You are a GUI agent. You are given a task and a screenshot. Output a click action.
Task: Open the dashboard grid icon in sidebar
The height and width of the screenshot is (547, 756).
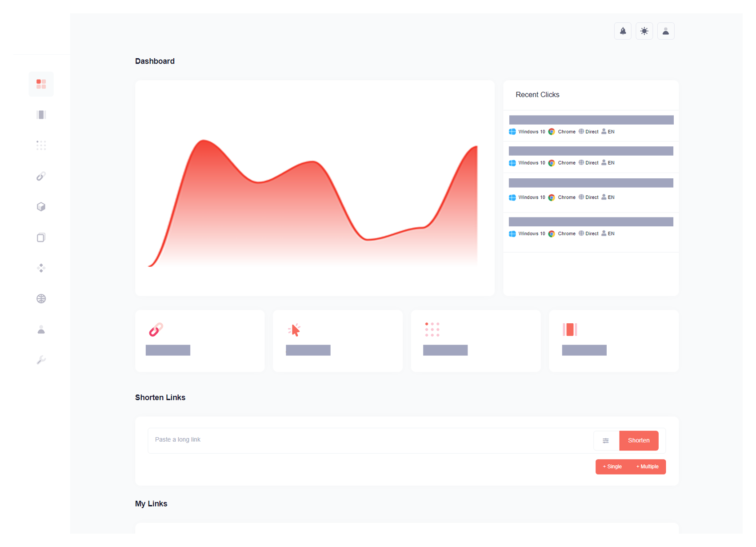point(41,84)
